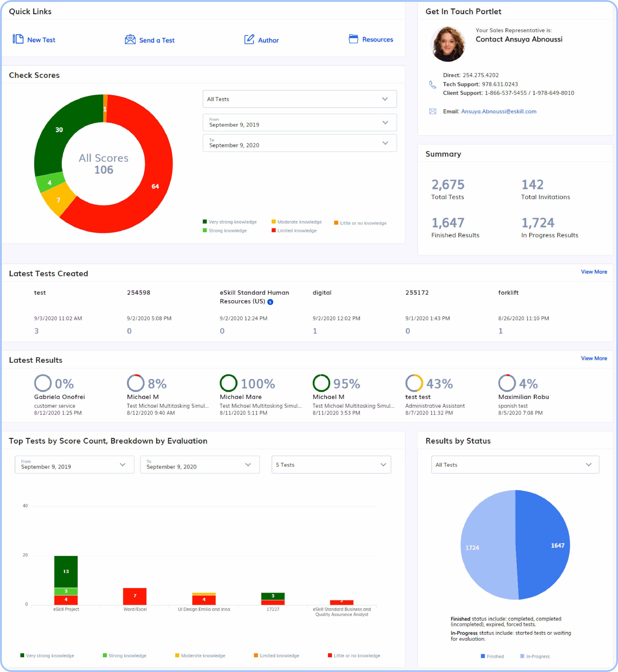Open the All Tests dropdown in Check Scores
618x672 pixels.
300,99
